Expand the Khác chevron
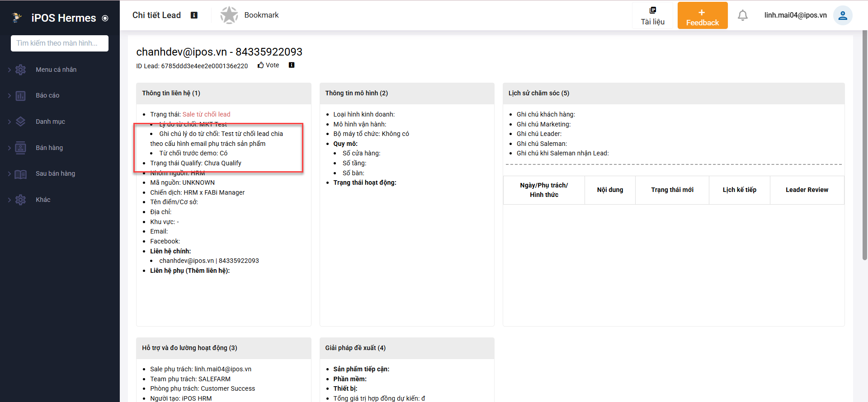 [9, 200]
